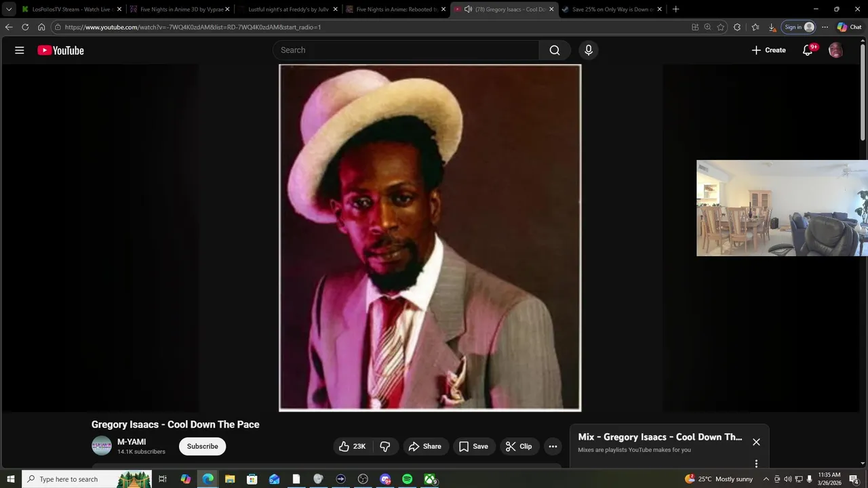Screen dimensions: 868x488
Task: Close the Mix playlist panel
Action: pos(756,442)
